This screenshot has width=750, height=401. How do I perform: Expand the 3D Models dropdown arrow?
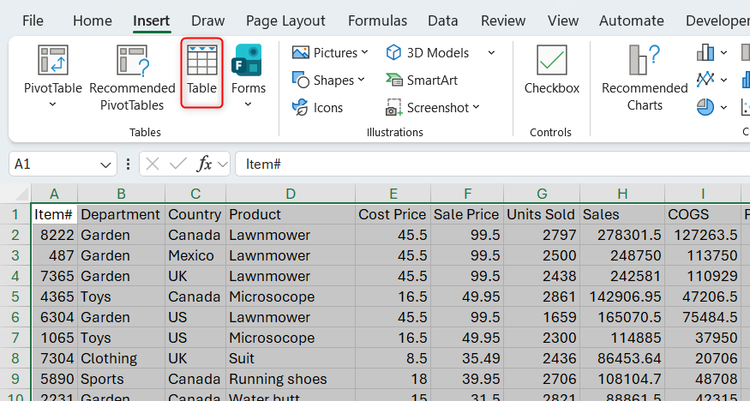tap(491, 53)
